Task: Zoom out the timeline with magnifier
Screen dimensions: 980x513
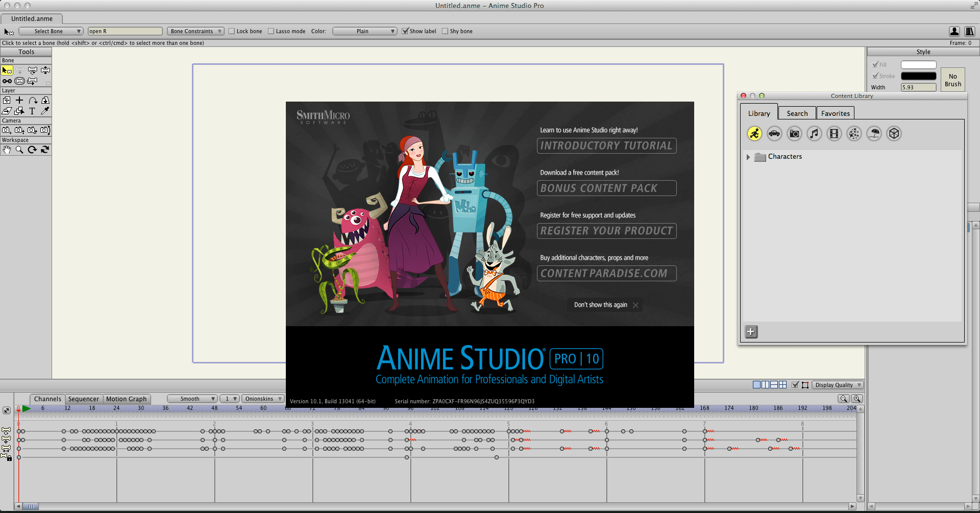Action: pos(844,399)
